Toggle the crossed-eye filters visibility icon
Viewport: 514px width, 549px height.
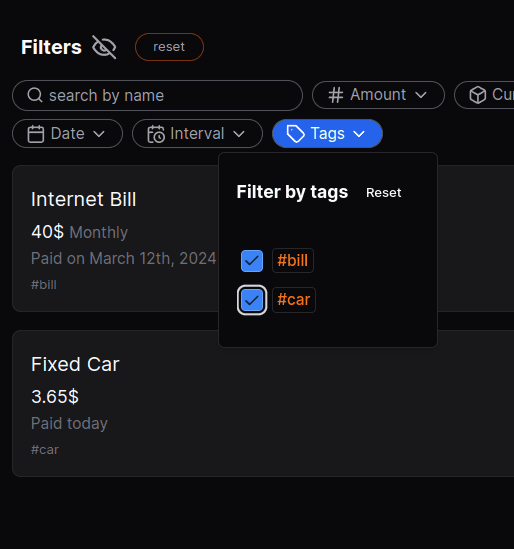[x=104, y=47]
